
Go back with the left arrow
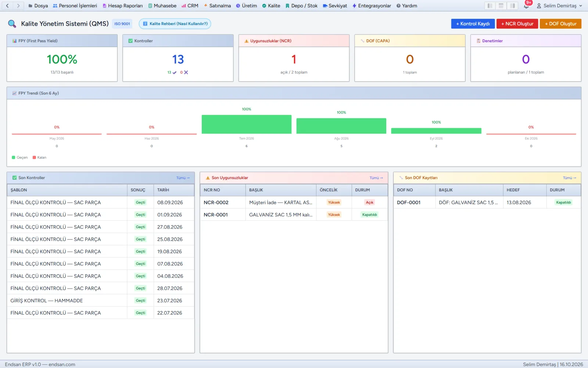pyautogui.click(x=7, y=6)
